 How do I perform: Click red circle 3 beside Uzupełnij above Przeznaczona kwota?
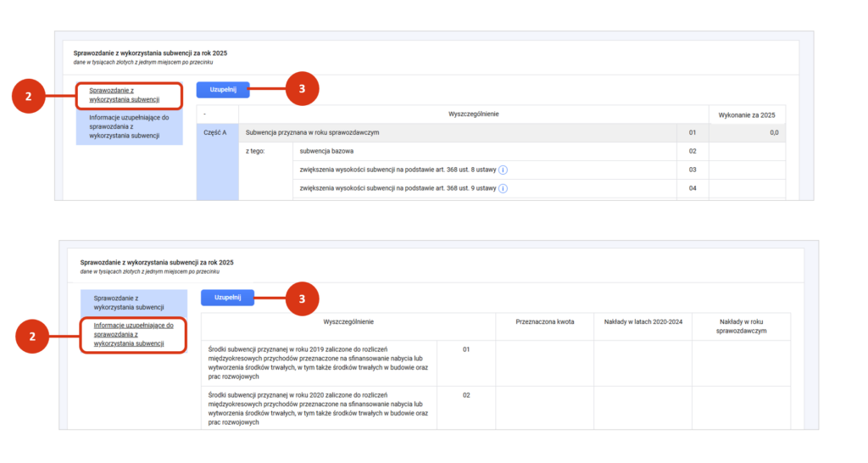click(x=302, y=299)
